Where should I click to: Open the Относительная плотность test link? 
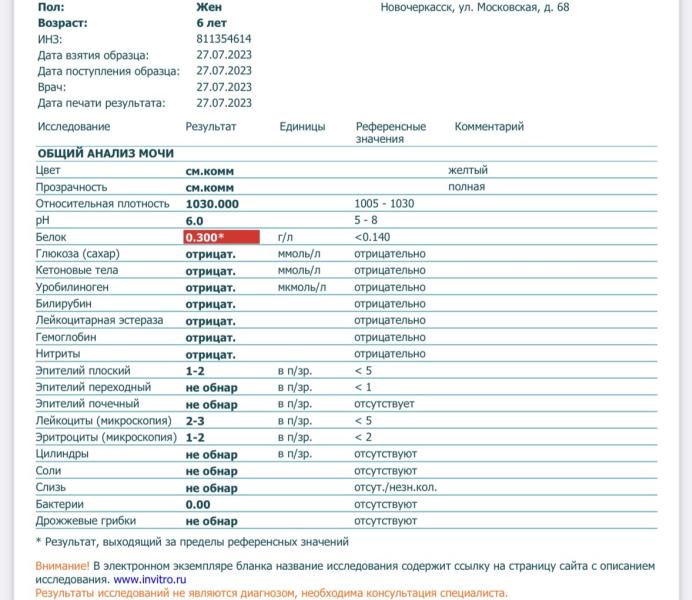coord(103,203)
